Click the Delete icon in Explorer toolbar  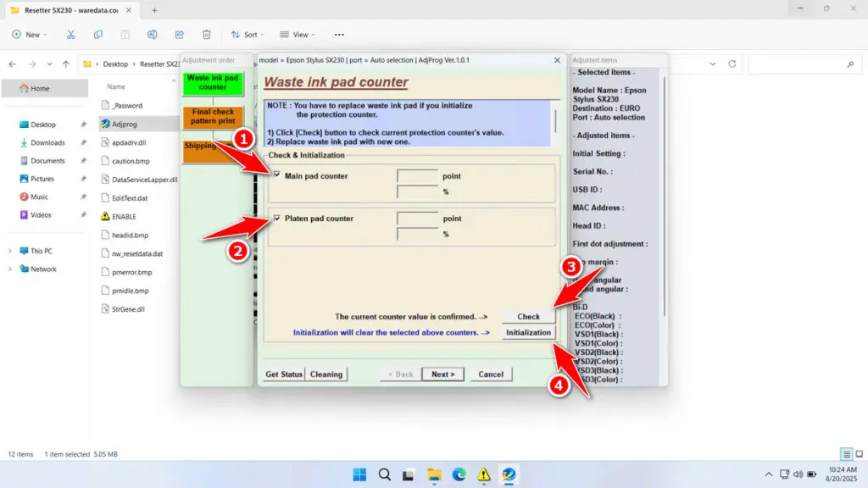[x=206, y=34]
